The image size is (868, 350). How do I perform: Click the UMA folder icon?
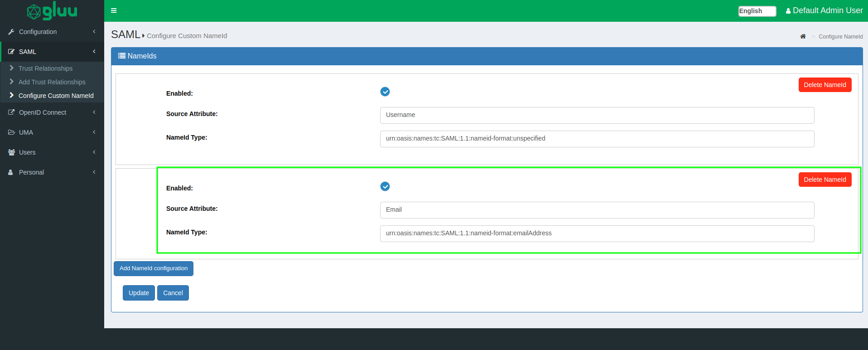click(11, 132)
